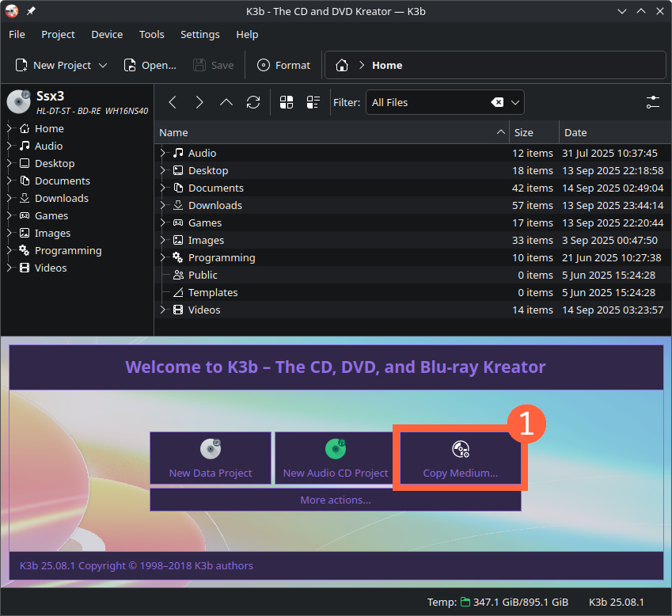Viewport: 672px width, 616px height.
Task: Open the Settings menu
Action: [199, 34]
